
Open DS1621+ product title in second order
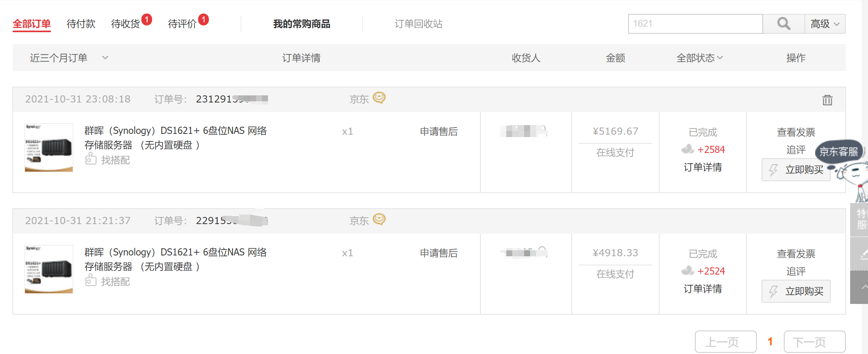(x=176, y=259)
